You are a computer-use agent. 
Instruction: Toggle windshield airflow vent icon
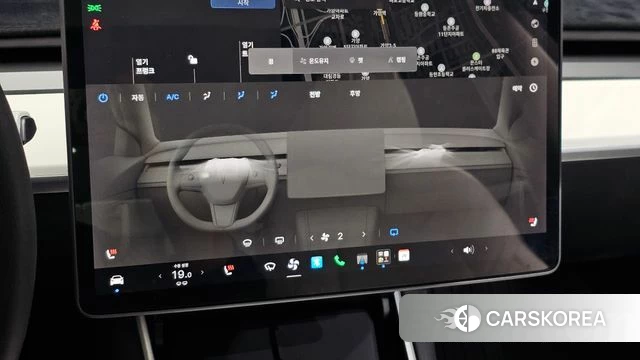pos(207,96)
